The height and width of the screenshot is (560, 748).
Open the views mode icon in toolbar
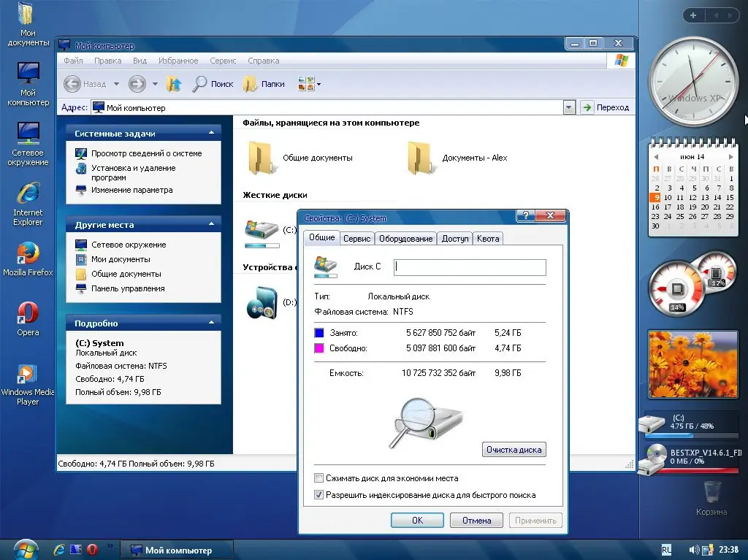[306, 84]
